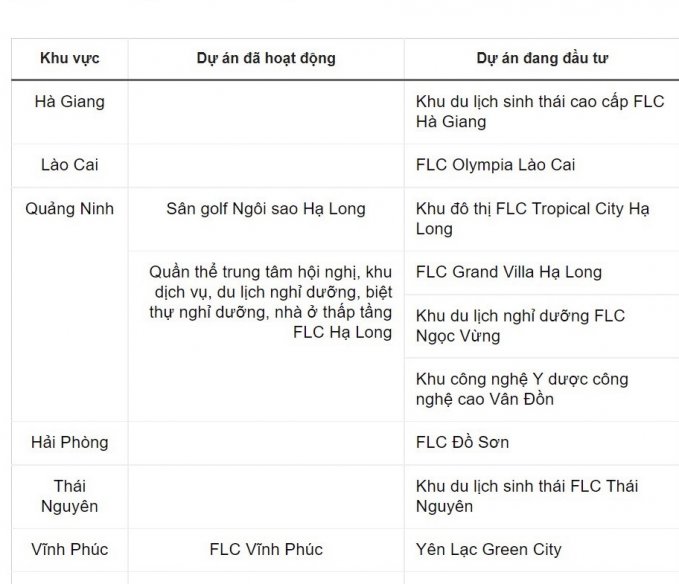Click 'Khu du lịch sinh thái FLC Thái Nguyên'
Screen dimensions: 679x584
(527, 496)
